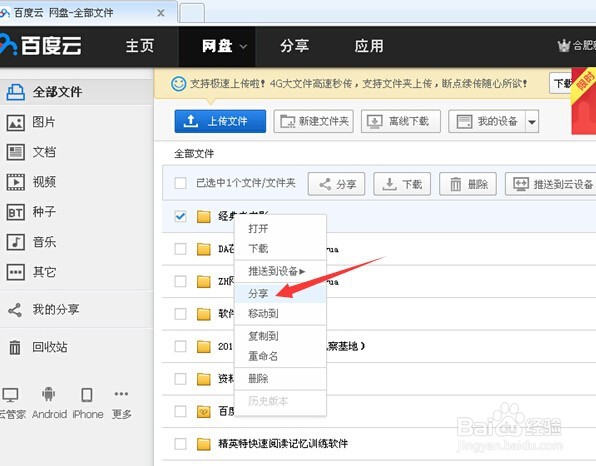Click the 全部文件 breadcrumb text
This screenshot has width=596, height=466.
pos(194,154)
